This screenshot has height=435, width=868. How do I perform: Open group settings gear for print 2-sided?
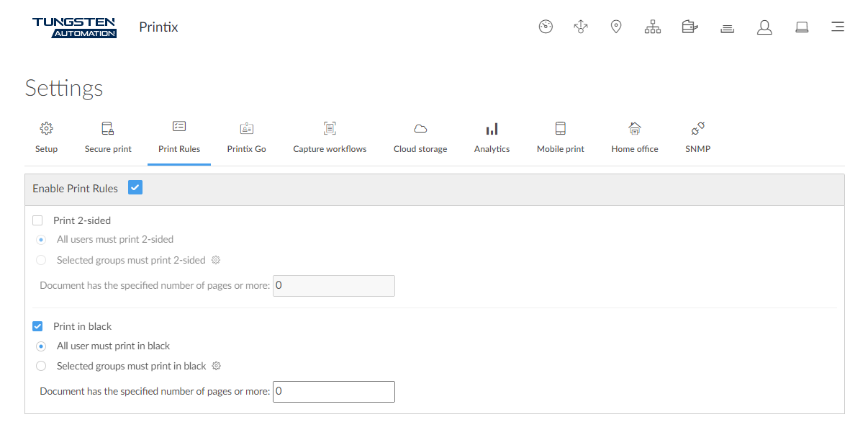[215, 260]
